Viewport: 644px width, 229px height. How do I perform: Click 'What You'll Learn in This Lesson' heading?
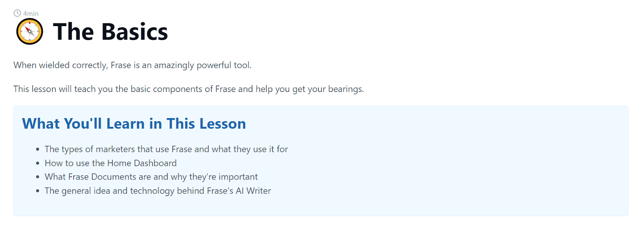click(x=134, y=124)
